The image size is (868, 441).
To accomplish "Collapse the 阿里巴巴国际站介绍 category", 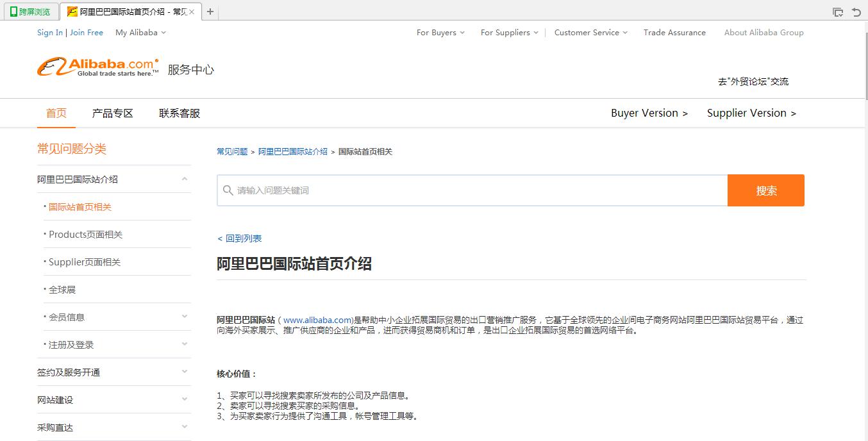I will click(x=185, y=179).
